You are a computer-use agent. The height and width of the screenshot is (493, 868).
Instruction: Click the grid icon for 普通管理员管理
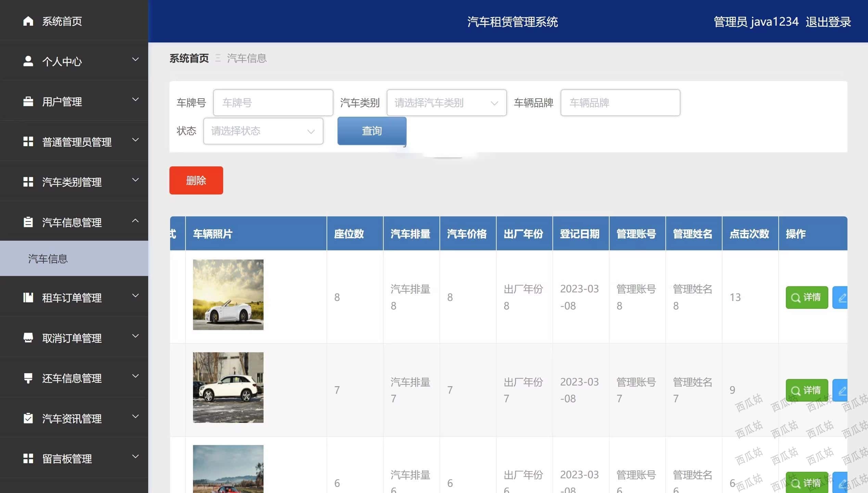[28, 141]
